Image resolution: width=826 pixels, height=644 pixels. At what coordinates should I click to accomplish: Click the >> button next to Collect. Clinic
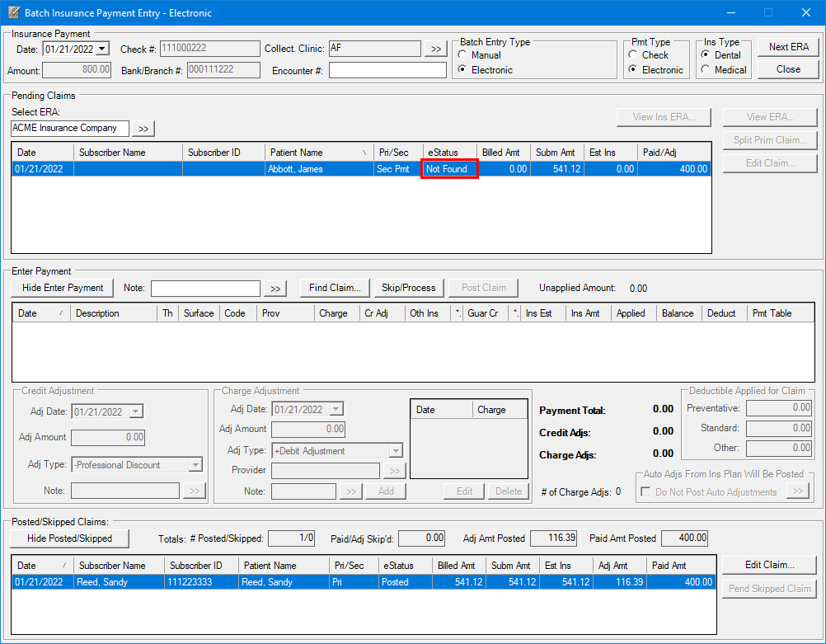click(435, 49)
